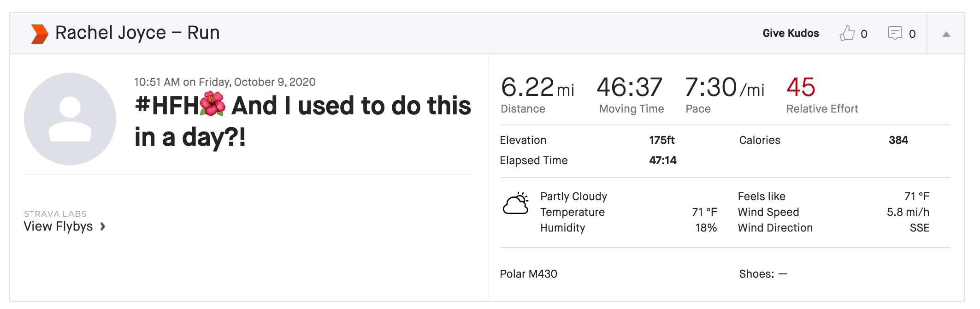This screenshot has height=309, width=980.
Task: Click the comments count number
Action: click(x=912, y=34)
